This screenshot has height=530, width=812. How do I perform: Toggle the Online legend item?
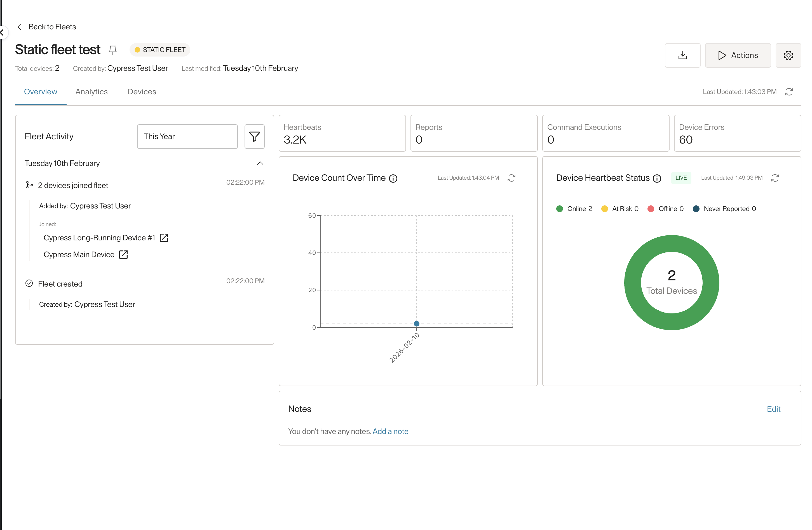click(x=574, y=209)
